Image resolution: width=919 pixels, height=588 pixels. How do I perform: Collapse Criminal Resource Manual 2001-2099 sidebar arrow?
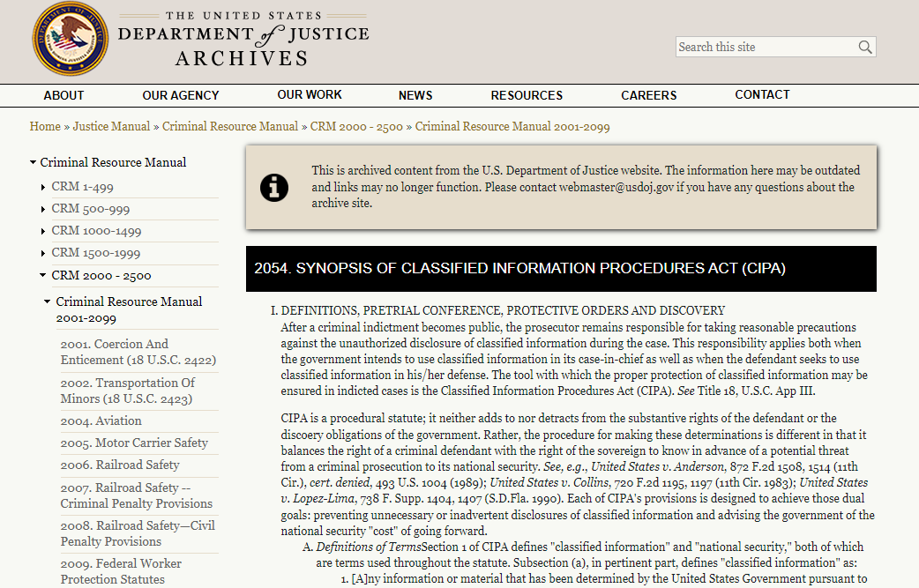tap(48, 301)
